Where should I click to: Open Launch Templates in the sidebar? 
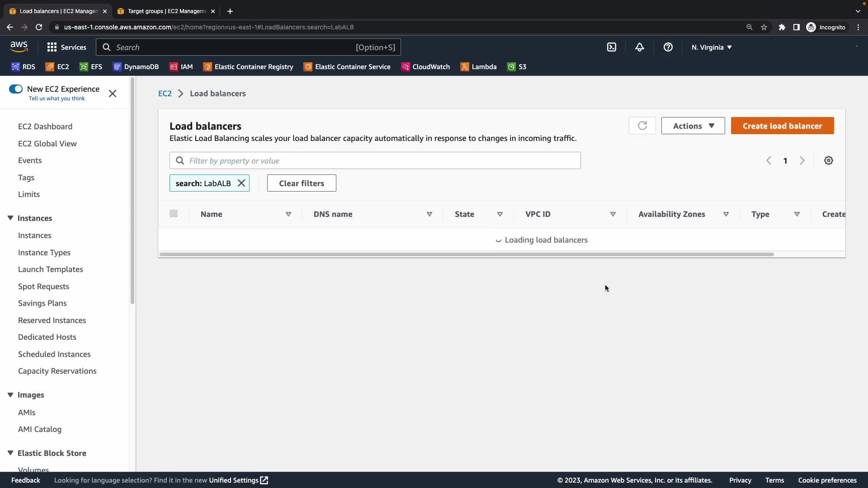(50, 269)
